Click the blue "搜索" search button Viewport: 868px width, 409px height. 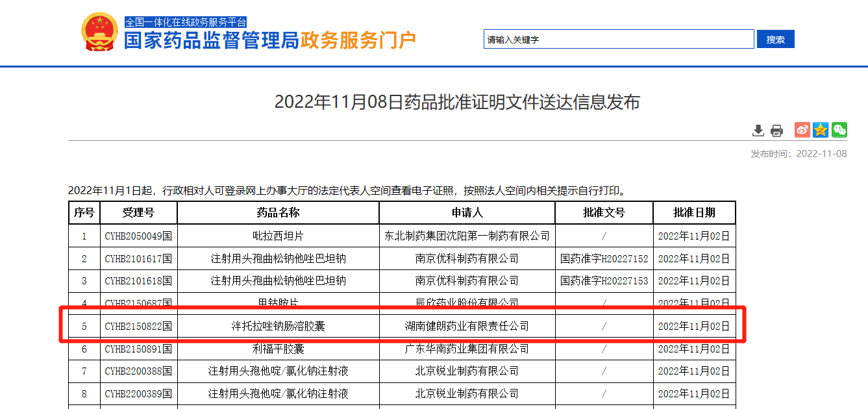coord(776,39)
